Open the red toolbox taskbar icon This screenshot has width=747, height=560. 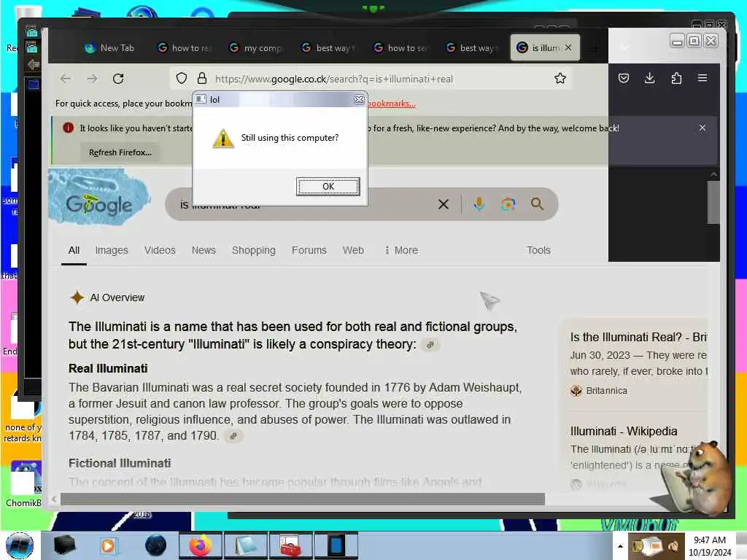point(290,545)
